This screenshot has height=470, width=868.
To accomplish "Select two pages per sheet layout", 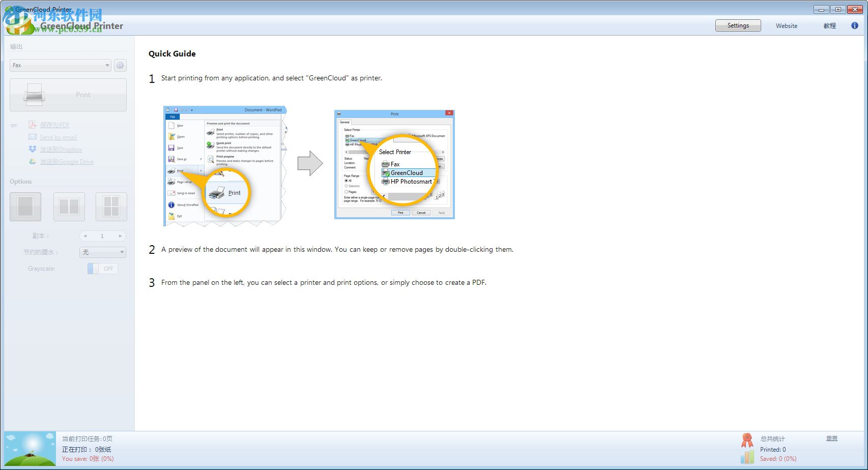I will coord(69,207).
